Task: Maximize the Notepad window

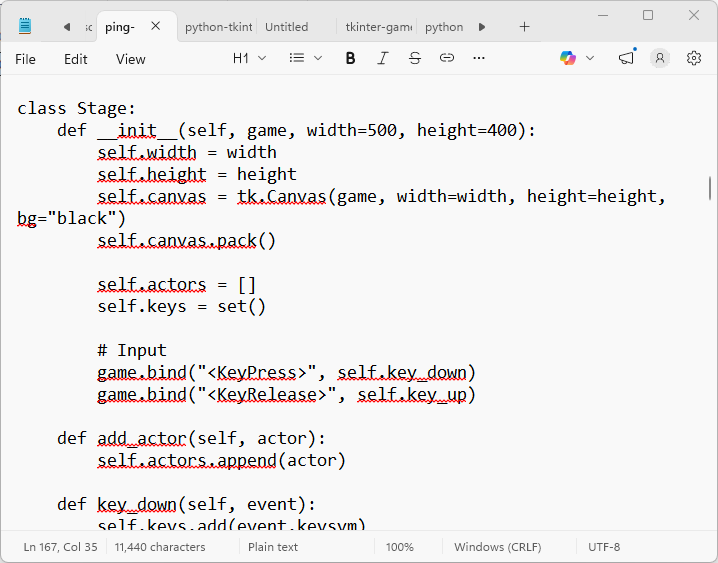Action: 648,16
